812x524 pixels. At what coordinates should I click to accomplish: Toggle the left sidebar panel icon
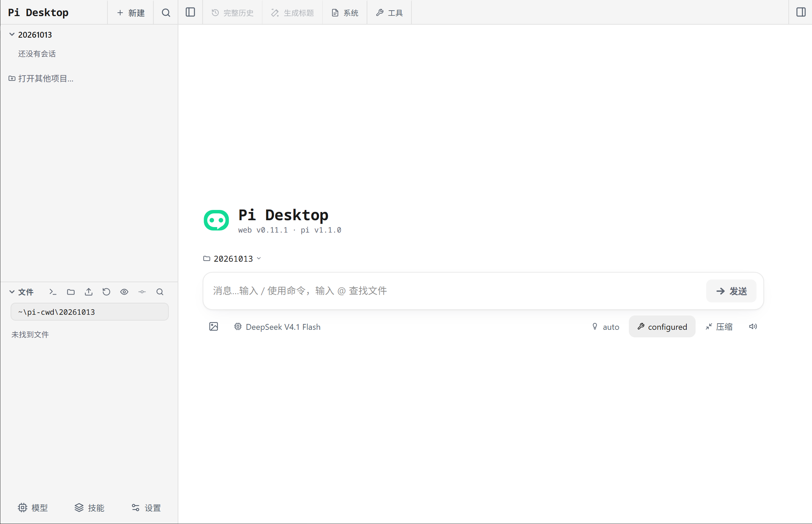click(x=190, y=12)
